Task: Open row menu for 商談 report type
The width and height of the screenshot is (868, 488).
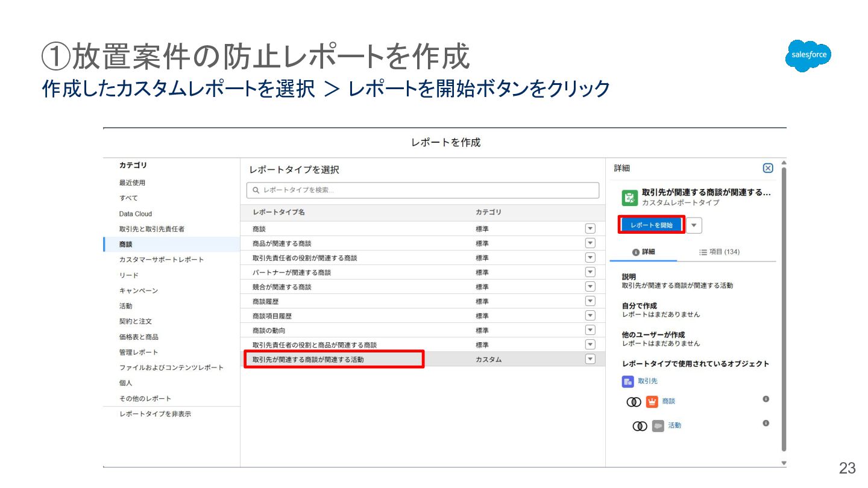Action: (x=590, y=229)
